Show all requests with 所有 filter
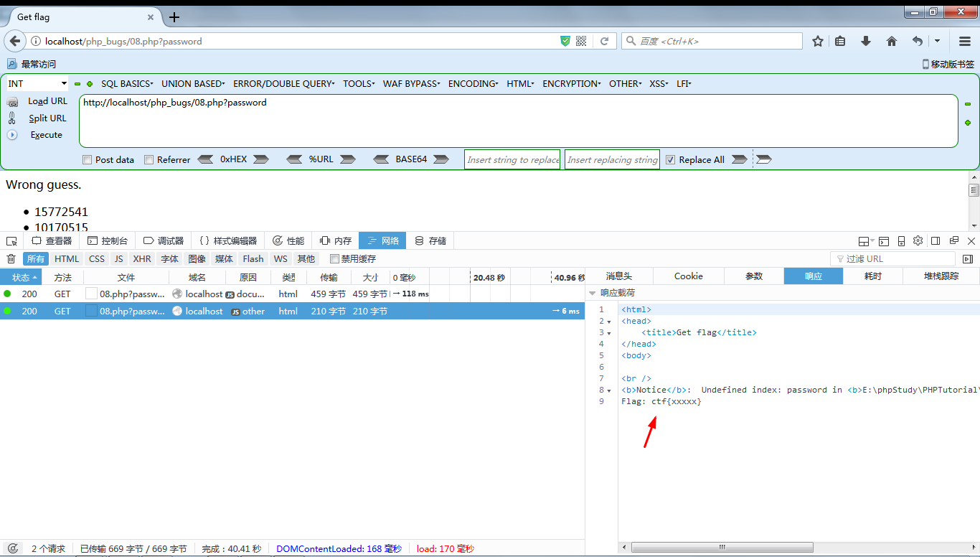The height and width of the screenshot is (557, 980). 36,259
